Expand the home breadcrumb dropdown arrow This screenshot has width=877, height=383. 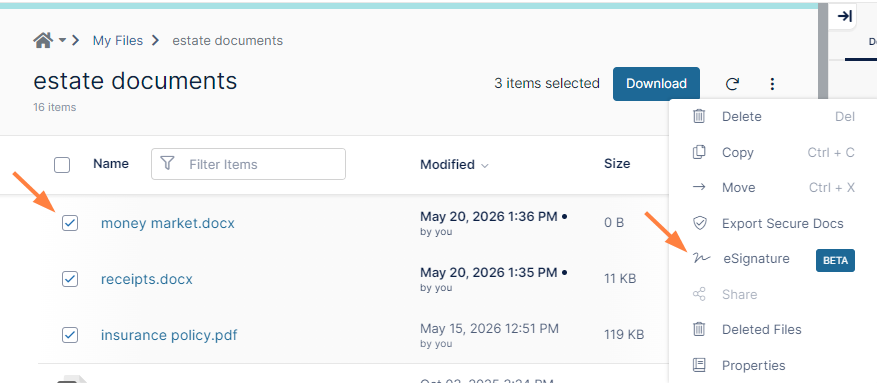(x=62, y=40)
